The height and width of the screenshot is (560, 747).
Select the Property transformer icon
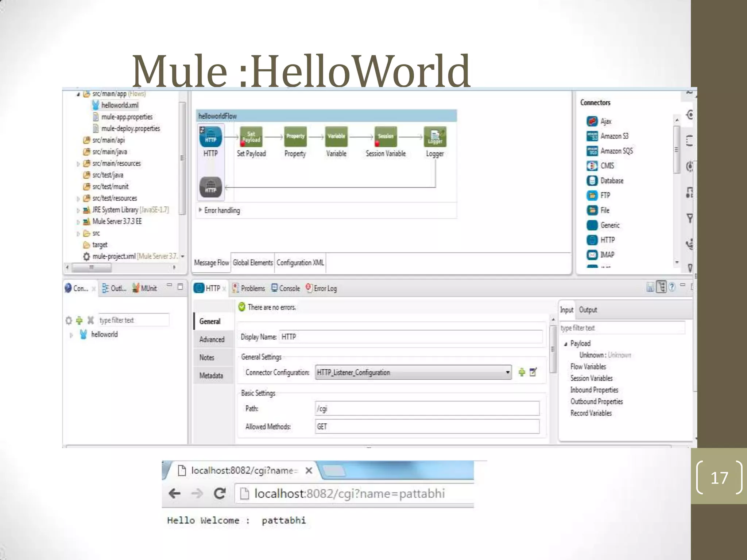pyautogui.click(x=295, y=137)
